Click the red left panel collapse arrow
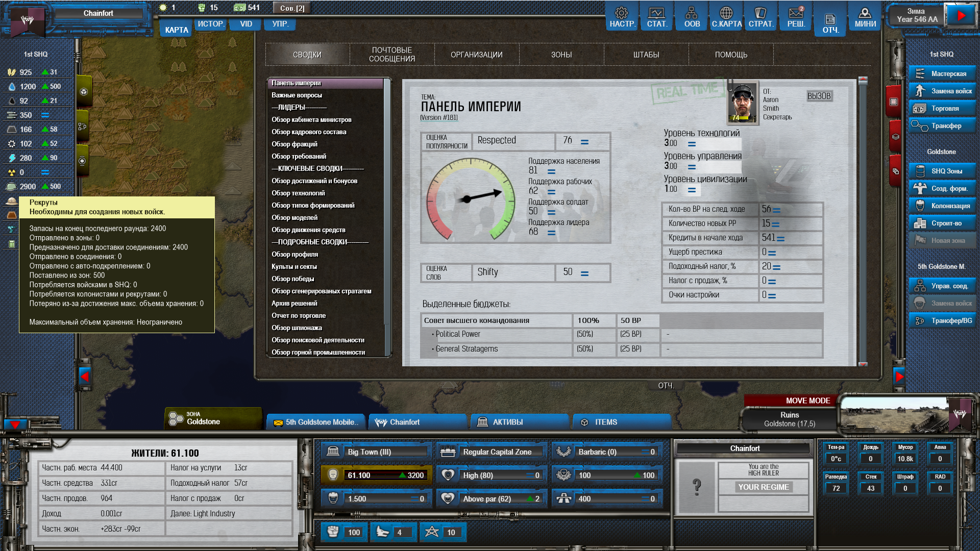 [85, 377]
